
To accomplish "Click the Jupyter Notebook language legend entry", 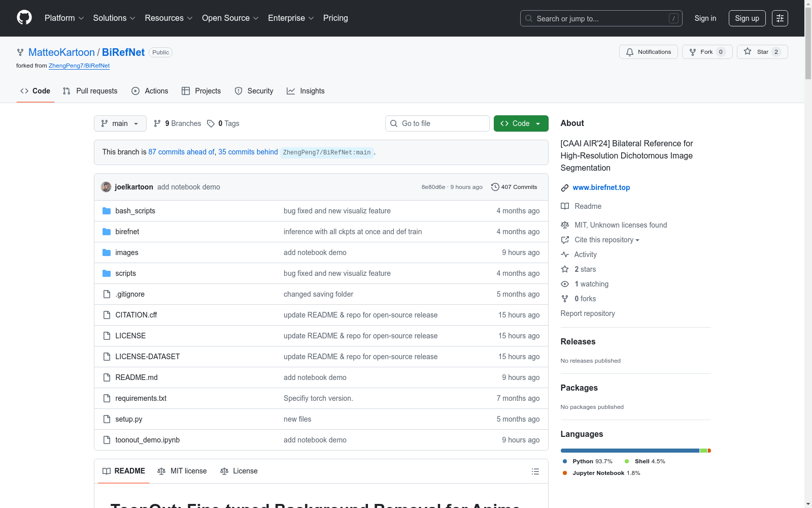I will (601, 473).
